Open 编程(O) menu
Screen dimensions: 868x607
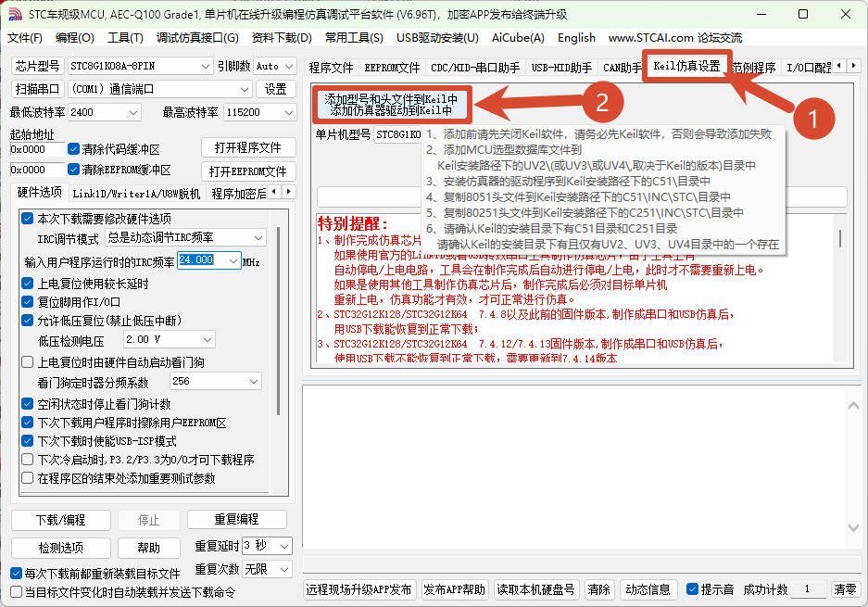pos(75,38)
